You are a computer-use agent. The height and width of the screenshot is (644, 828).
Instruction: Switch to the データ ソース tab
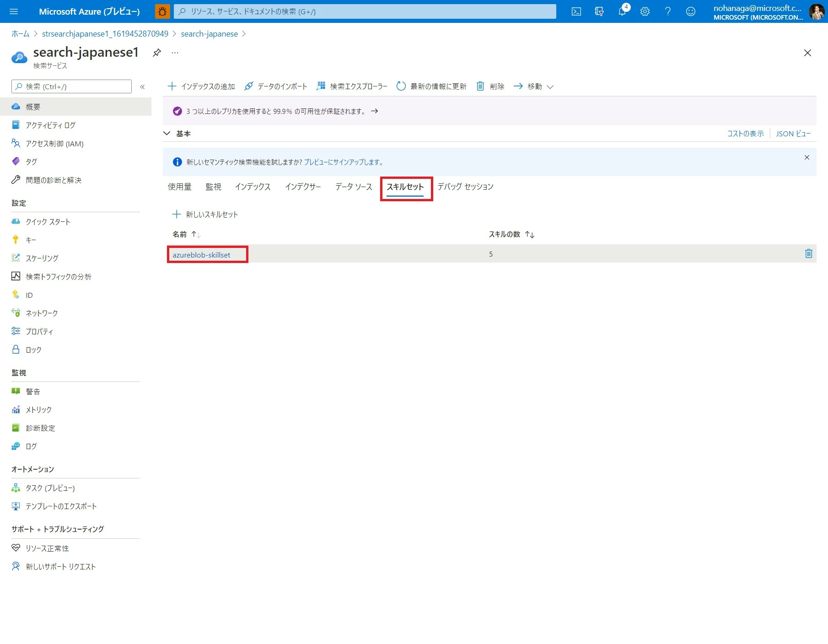click(354, 187)
